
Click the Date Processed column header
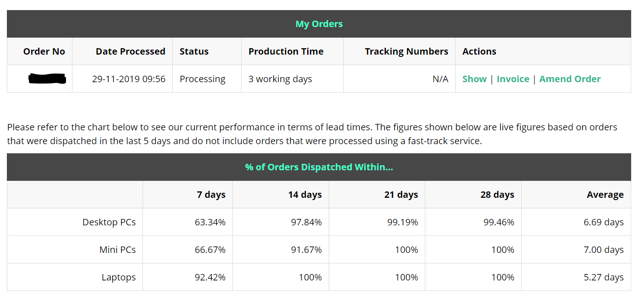(130, 51)
